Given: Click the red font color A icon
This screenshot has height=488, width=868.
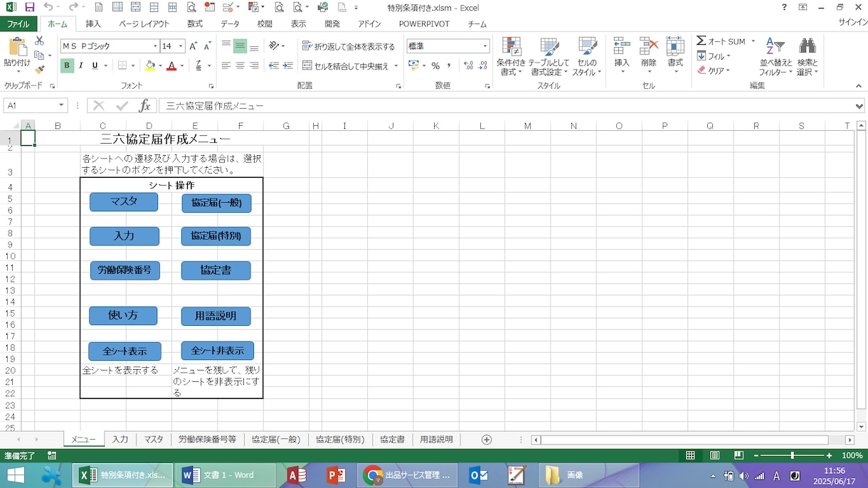Looking at the screenshot, I should point(171,65).
